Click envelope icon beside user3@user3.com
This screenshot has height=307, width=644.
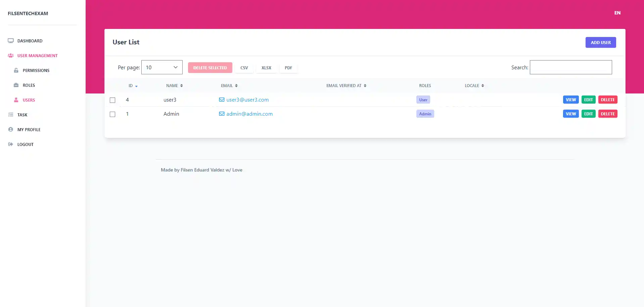pos(222,100)
